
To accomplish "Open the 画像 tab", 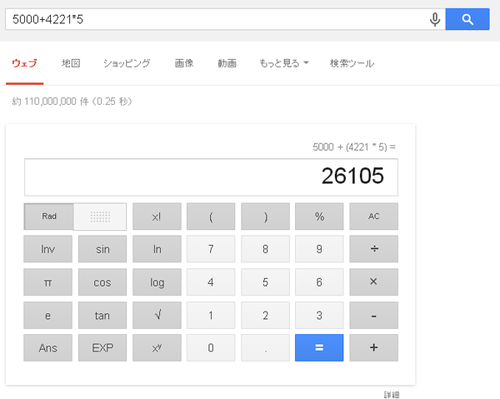I will [x=184, y=63].
